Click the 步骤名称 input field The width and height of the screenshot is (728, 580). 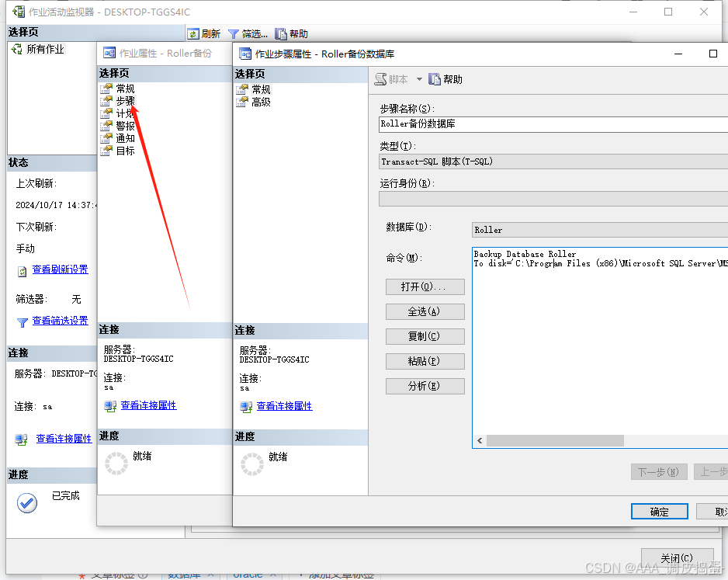[x=553, y=124]
